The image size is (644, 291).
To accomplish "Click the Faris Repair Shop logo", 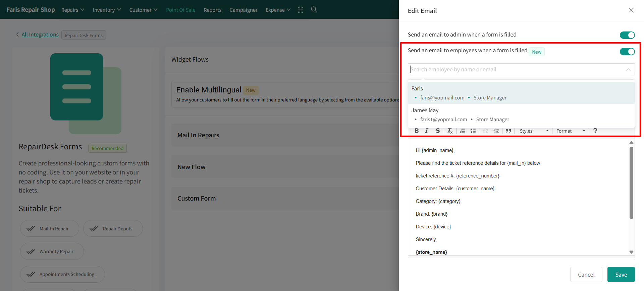I will point(31,10).
